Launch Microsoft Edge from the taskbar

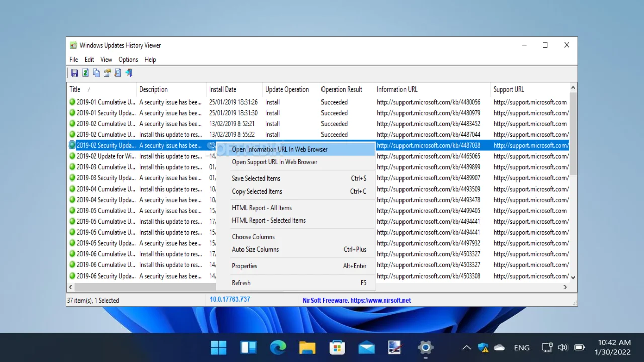(278, 347)
